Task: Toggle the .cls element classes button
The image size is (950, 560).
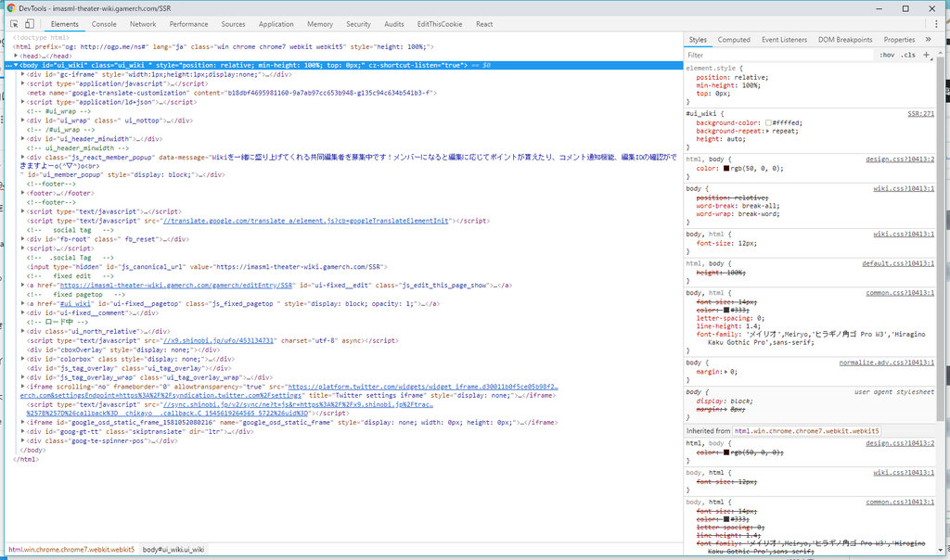Action: click(x=908, y=55)
